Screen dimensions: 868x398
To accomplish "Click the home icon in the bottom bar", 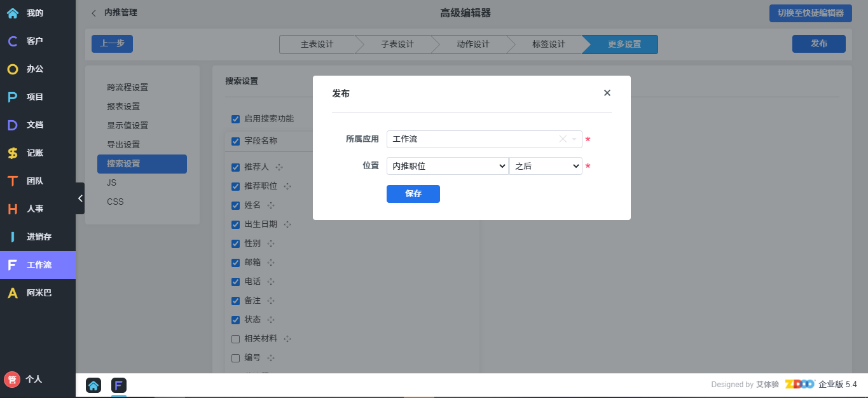I will tap(93, 385).
